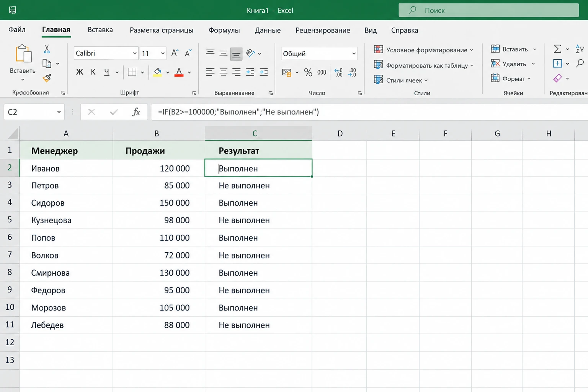Increase the number of decimal places
This screenshot has height=392, width=588.
(339, 72)
